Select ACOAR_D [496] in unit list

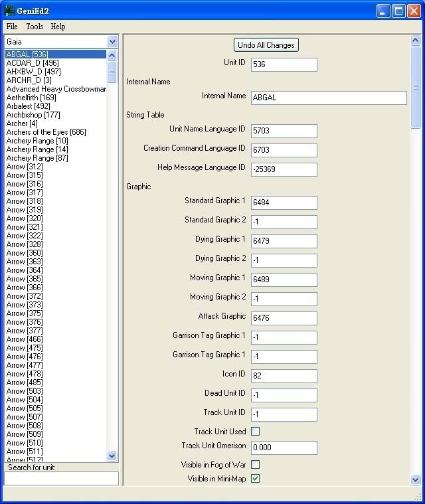(x=56, y=62)
